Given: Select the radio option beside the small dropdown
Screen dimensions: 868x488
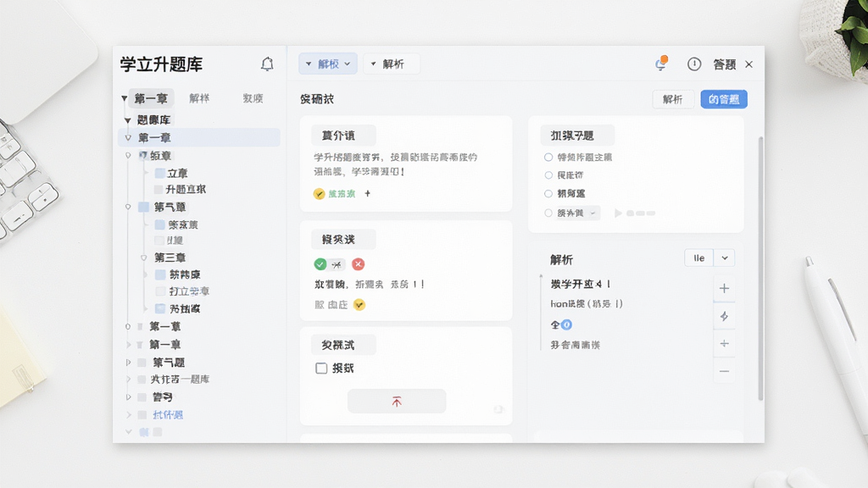Looking at the screenshot, I should pos(548,213).
